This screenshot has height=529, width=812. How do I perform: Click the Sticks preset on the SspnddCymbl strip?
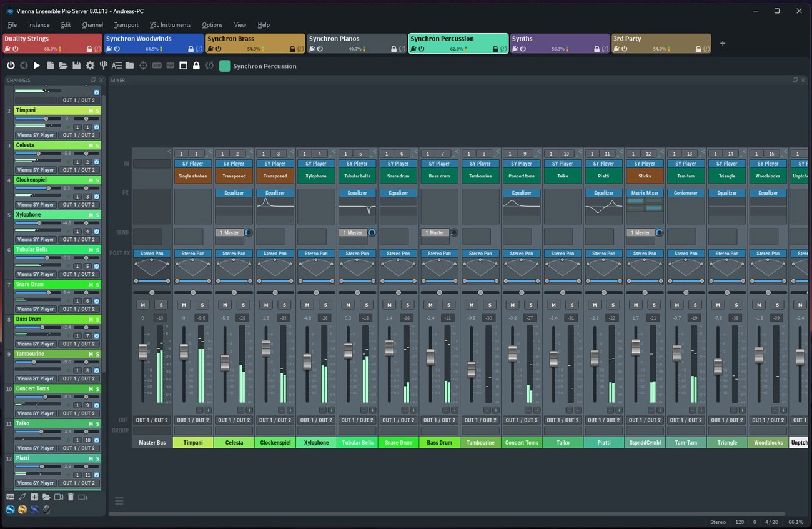645,176
